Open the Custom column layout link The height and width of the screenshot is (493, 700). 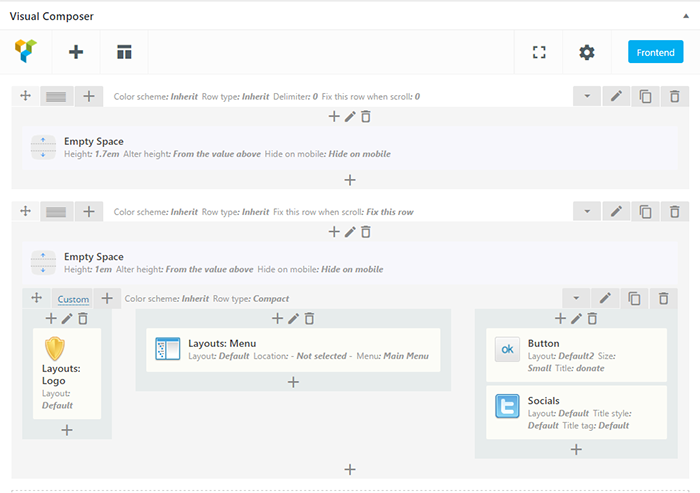(x=73, y=299)
